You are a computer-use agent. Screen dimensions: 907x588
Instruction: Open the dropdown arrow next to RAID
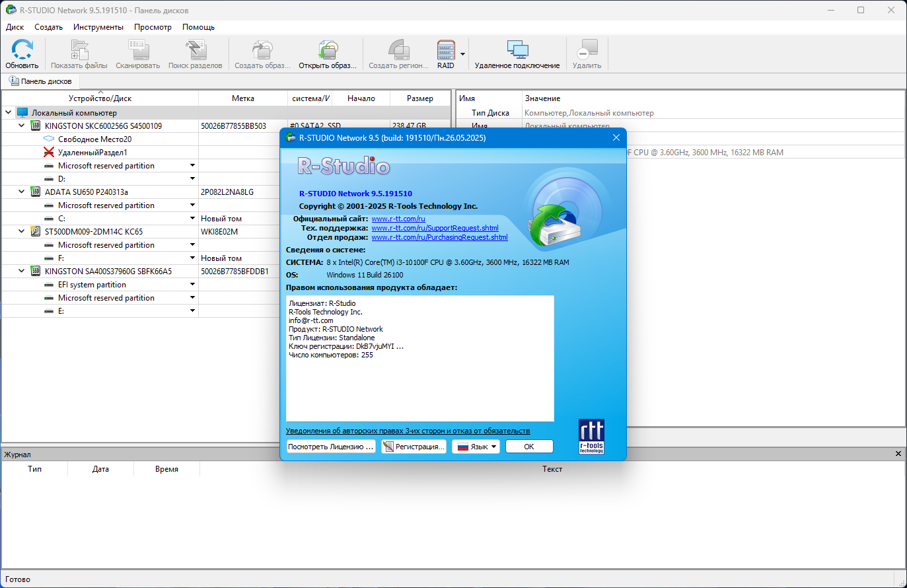tap(462, 54)
